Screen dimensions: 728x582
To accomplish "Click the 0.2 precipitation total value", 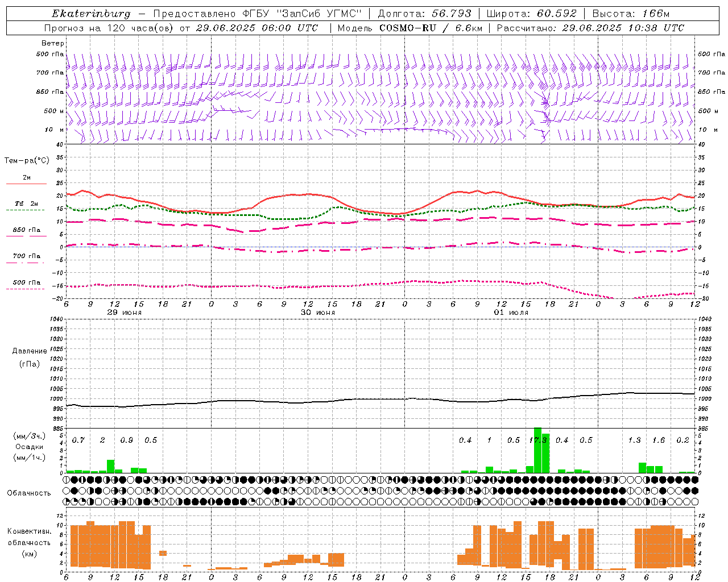I will (x=682, y=440).
